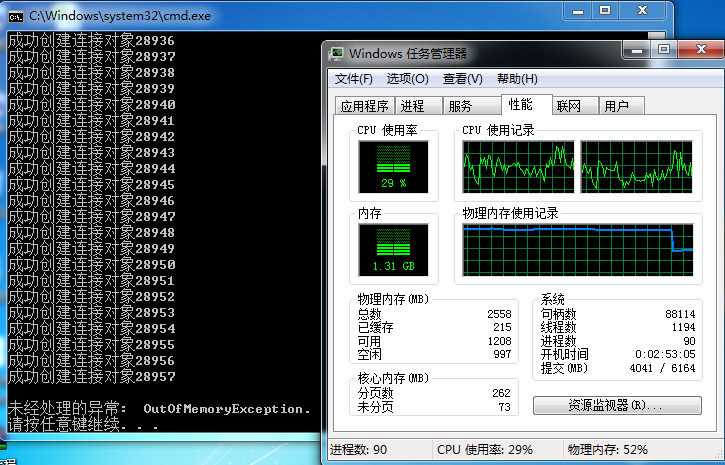This screenshot has width=725, height=465.
Task: Click the physical memory usage history graph
Action: tap(578, 250)
